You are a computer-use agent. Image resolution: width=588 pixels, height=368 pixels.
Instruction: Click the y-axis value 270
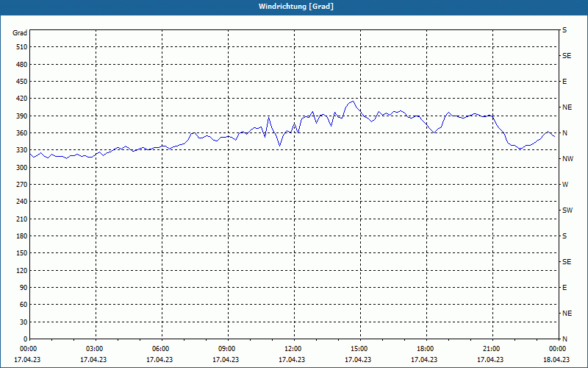point(22,185)
